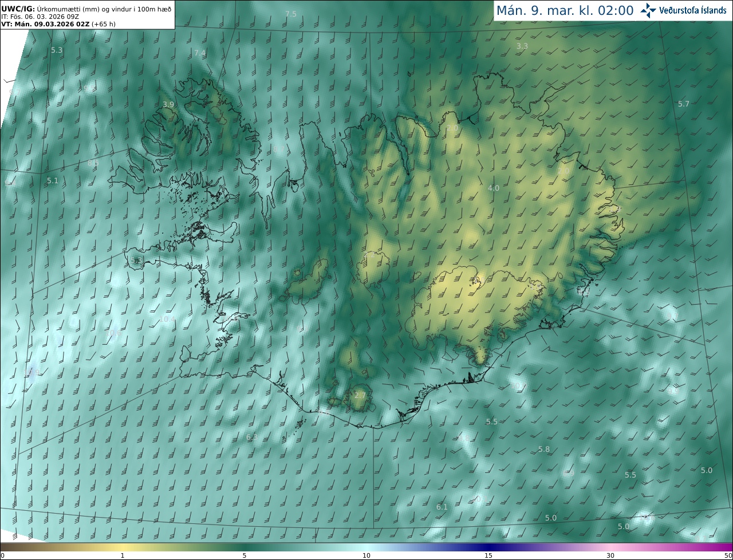Click the "VT: Mán. 09.03.2026 02Z" line

click(x=58, y=24)
